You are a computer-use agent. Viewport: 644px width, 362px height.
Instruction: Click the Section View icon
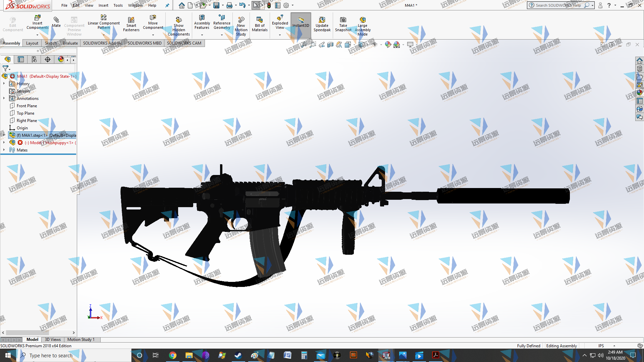(x=330, y=45)
